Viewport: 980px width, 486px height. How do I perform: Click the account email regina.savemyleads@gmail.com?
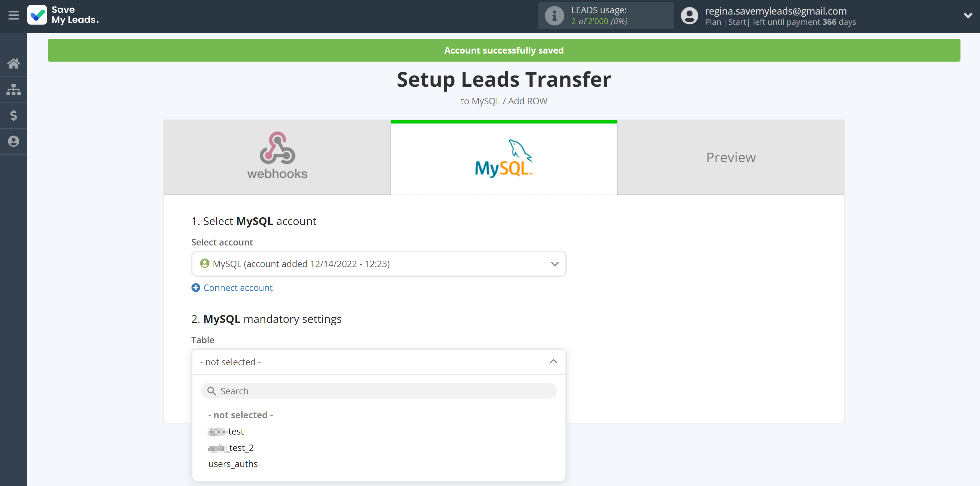click(x=776, y=11)
